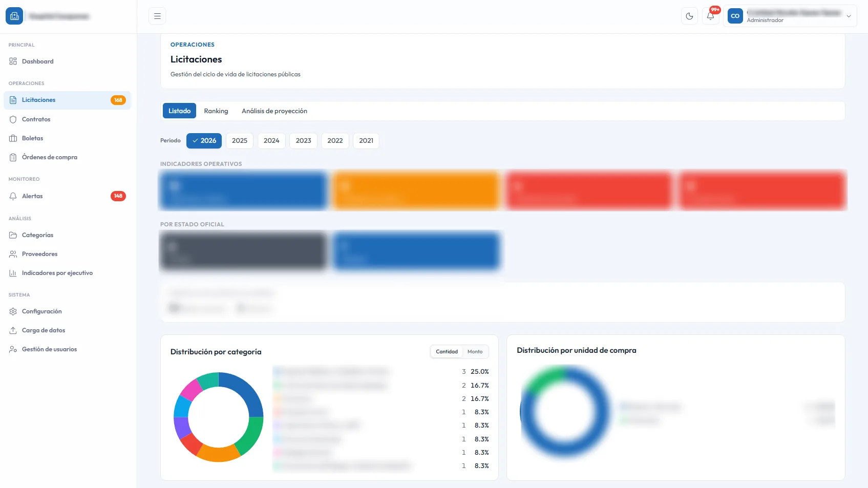Click the hospital logo icon top-left
This screenshot has height=488, width=868.
click(14, 16)
